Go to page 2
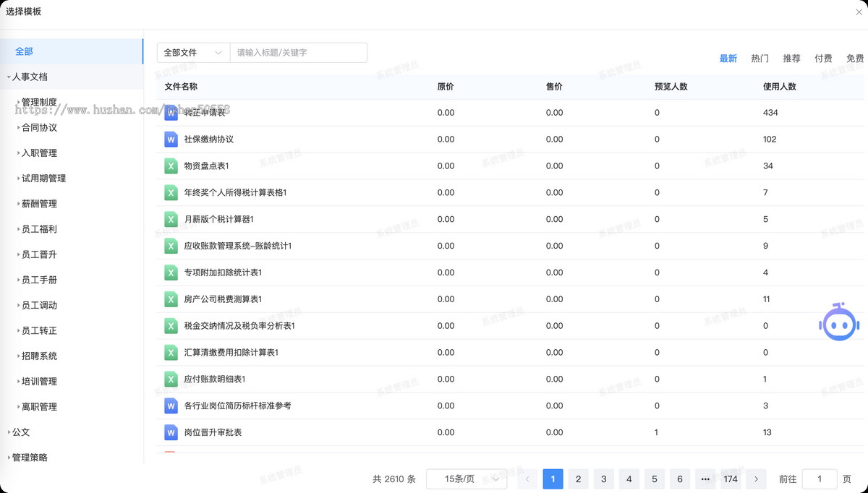This screenshot has height=493, width=868. 578,479
